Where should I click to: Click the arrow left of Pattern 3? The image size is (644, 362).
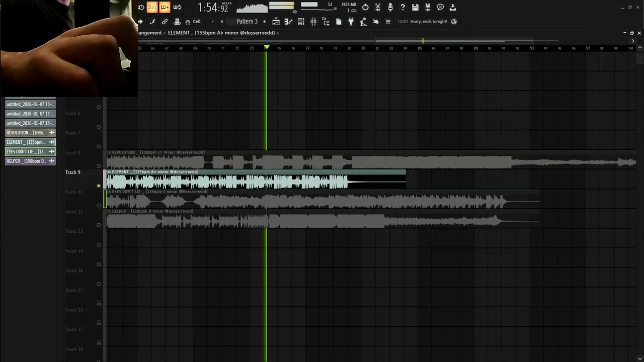click(222, 22)
